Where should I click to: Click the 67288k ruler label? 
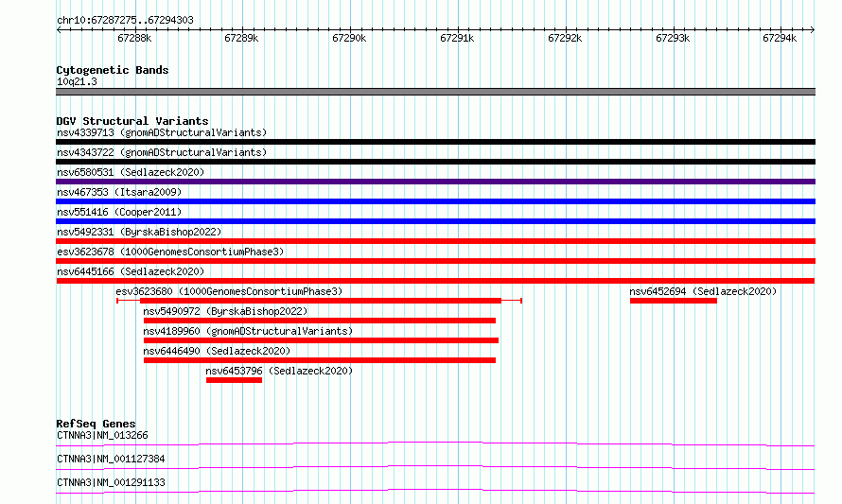pos(134,38)
